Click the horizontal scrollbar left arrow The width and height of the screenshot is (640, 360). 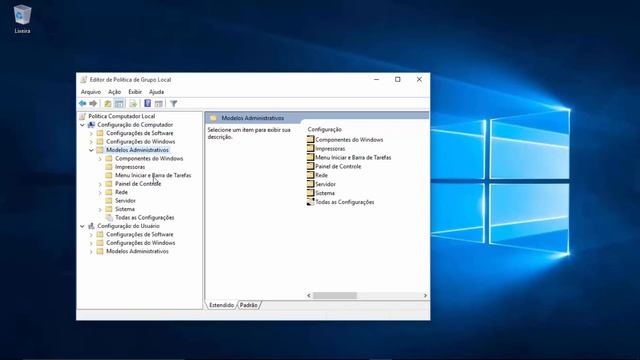309,296
